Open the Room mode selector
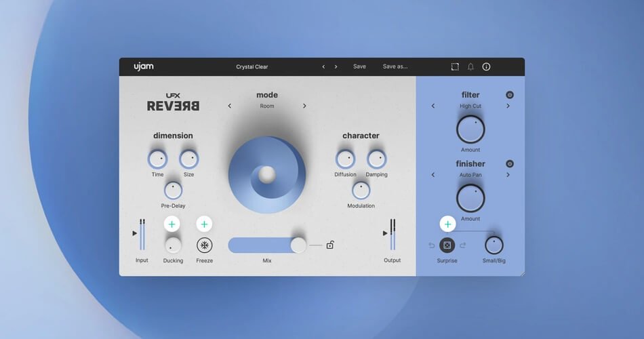The height and width of the screenshot is (339, 644). [267, 106]
